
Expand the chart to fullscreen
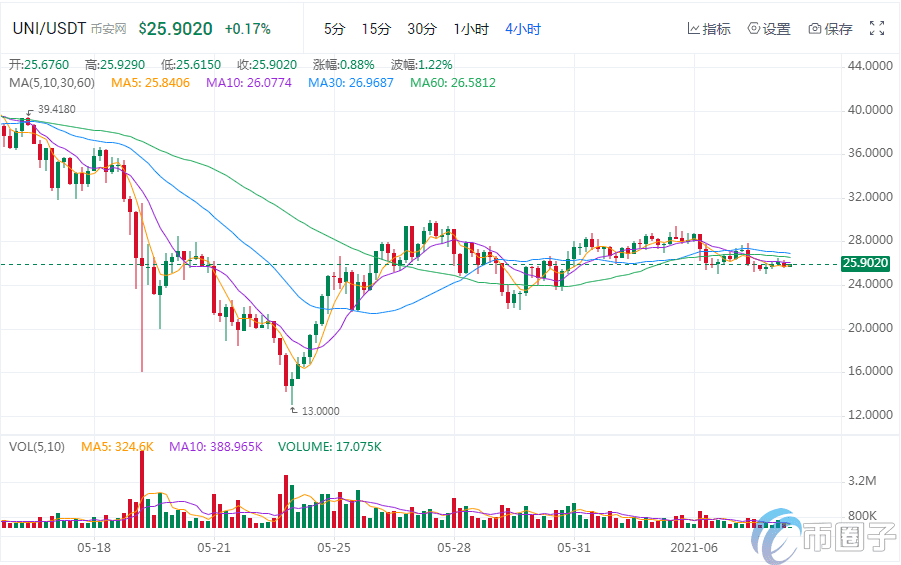(877, 29)
